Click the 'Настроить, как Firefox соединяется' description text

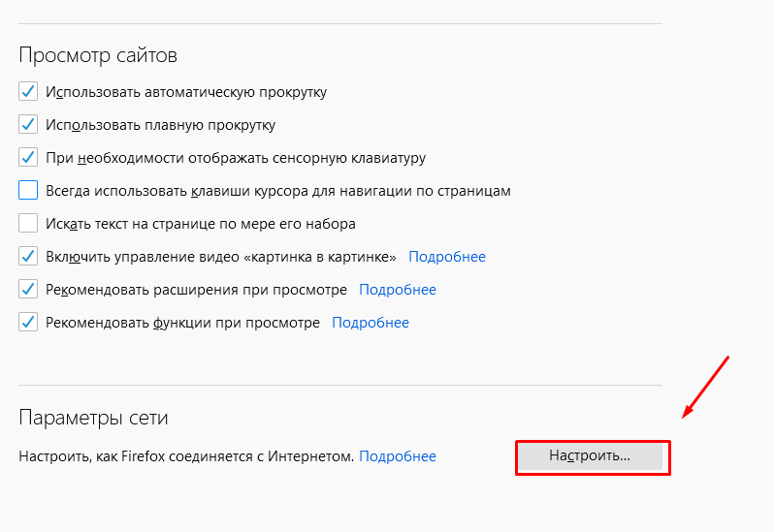[186, 456]
